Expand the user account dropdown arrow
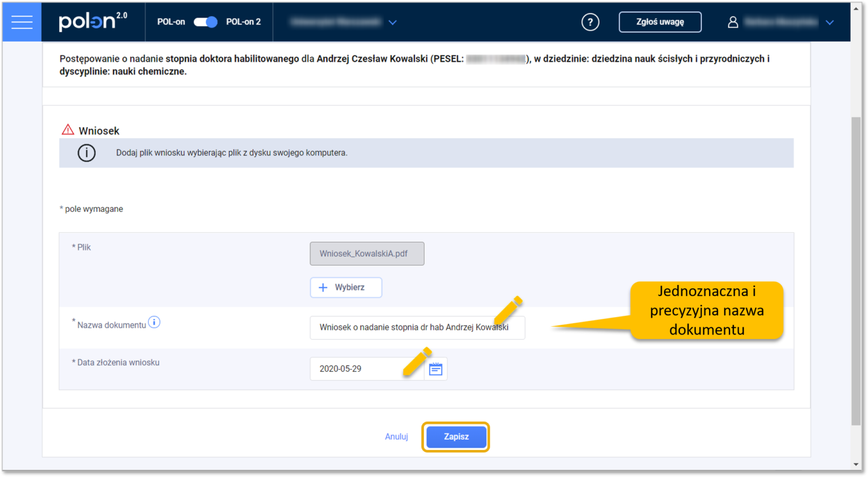This screenshot has height=477, width=868. coord(830,23)
